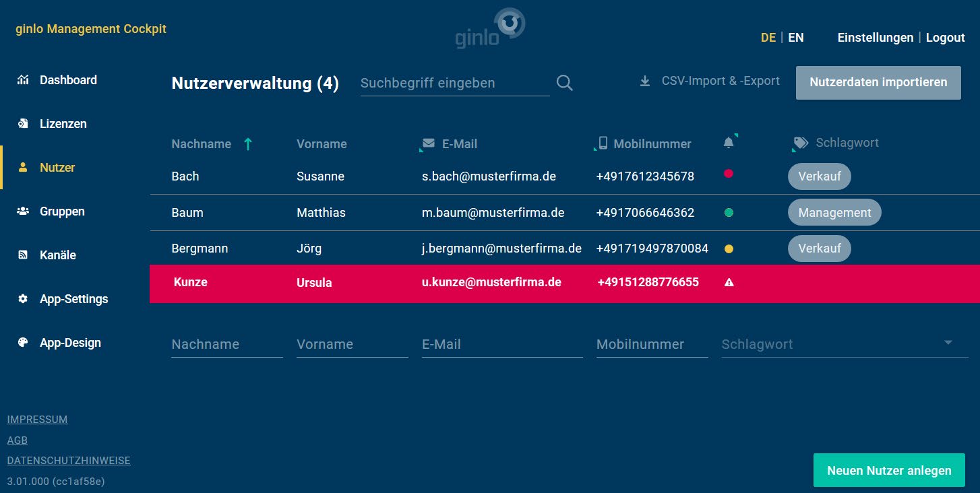Open the App-Settings menu item
This screenshot has width=980, height=493.
pos(74,299)
